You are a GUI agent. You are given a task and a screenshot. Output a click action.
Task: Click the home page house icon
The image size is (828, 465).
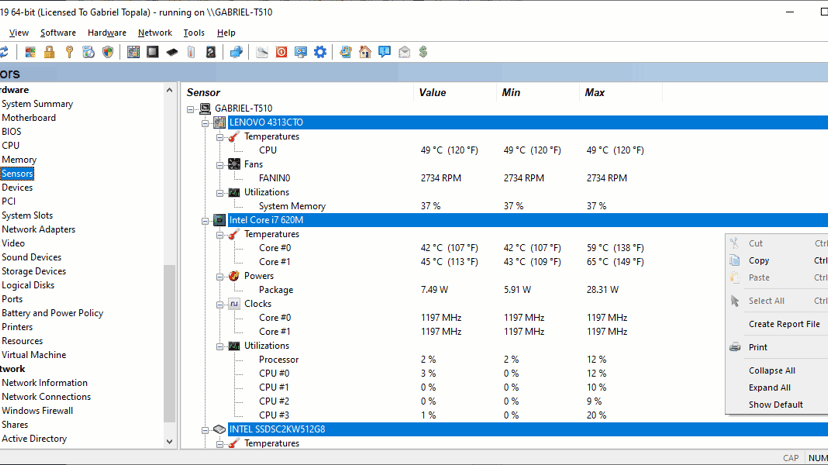pos(365,52)
